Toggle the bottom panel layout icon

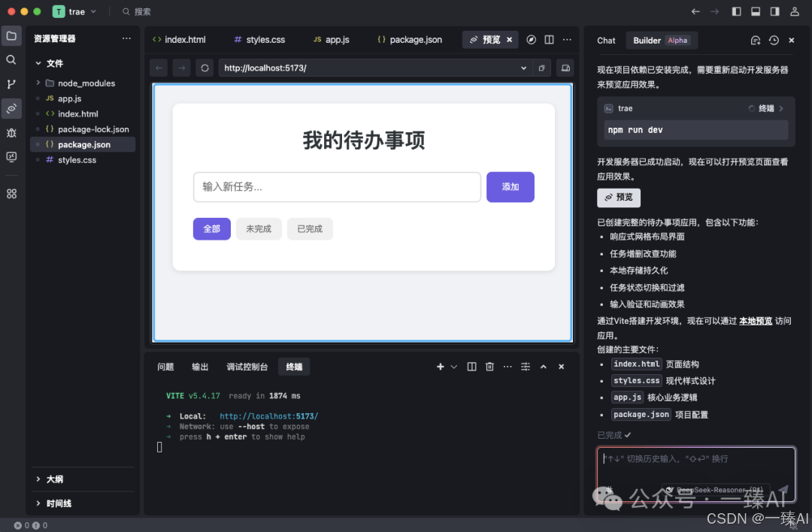tap(756, 11)
